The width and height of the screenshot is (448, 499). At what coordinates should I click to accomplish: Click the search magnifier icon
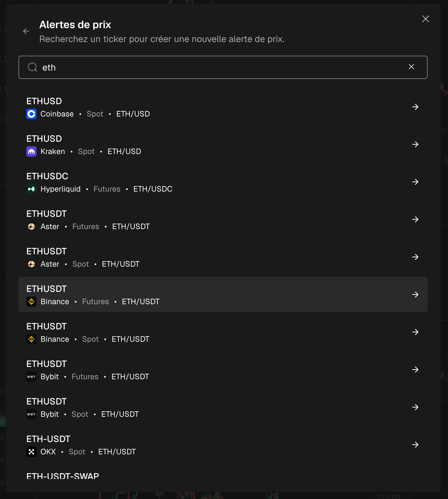point(33,67)
